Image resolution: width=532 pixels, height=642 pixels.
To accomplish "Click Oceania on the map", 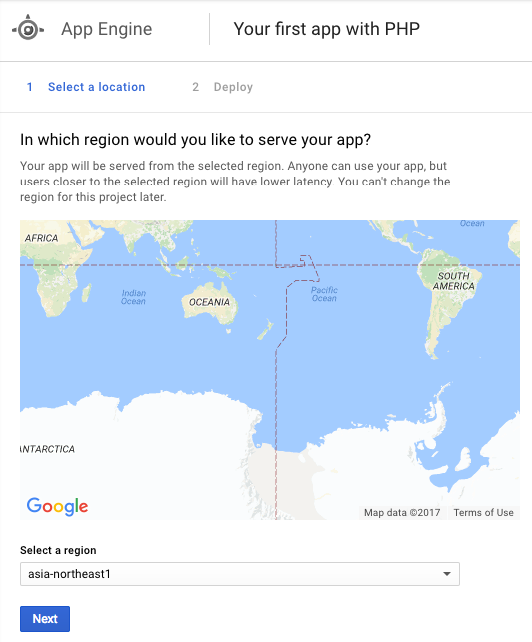I will click(x=209, y=302).
